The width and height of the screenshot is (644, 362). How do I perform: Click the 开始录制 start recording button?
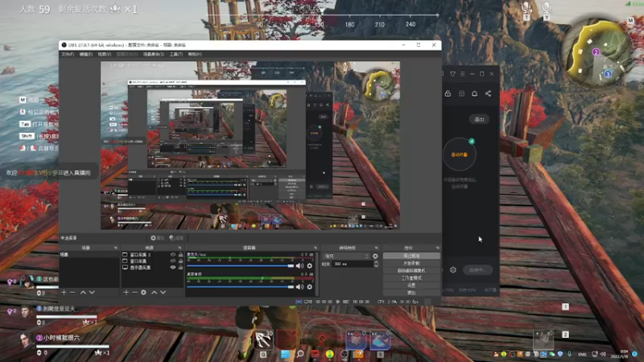(x=411, y=263)
